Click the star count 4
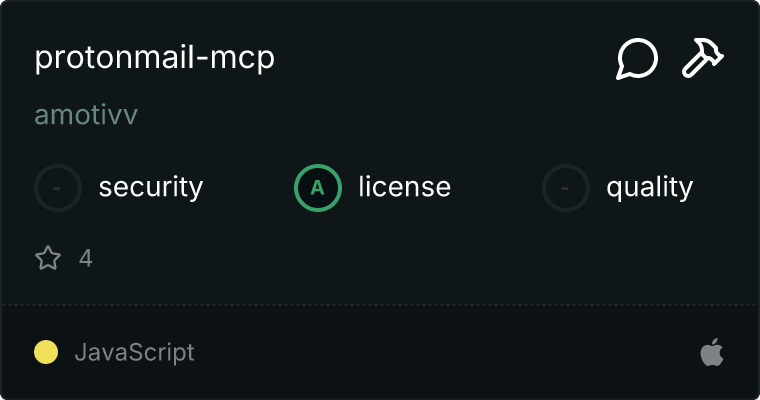Screen dimensions: 760x400 coord(86,258)
